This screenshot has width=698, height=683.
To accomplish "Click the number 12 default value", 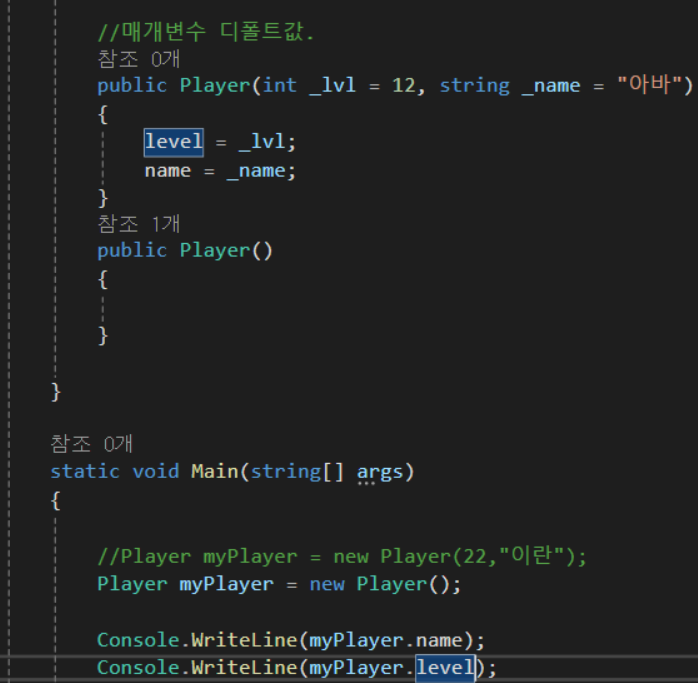I will coord(403,85).
